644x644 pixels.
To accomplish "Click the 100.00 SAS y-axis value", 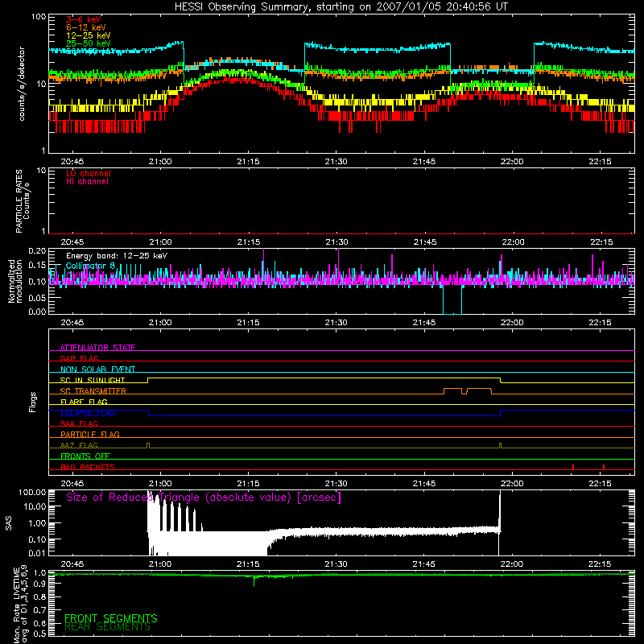I will (x=32, y=493).
